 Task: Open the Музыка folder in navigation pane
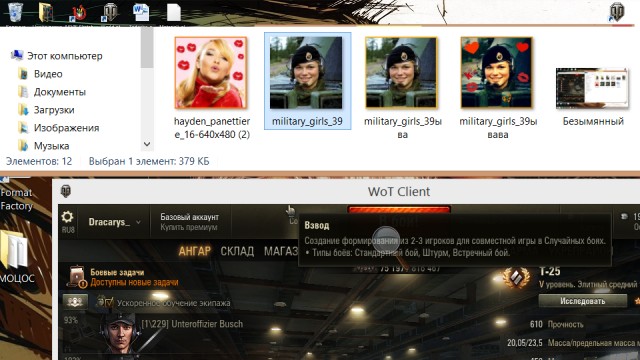coord(51,146)
